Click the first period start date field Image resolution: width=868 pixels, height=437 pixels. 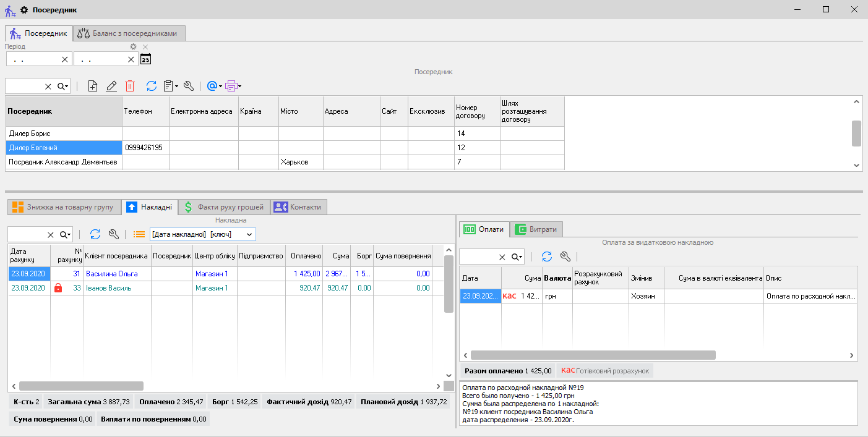point(34,59)
